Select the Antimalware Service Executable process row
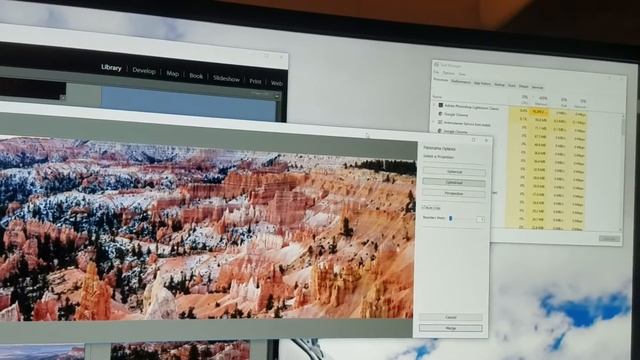This screenshot has height=360, width=640. coord(510,125)
